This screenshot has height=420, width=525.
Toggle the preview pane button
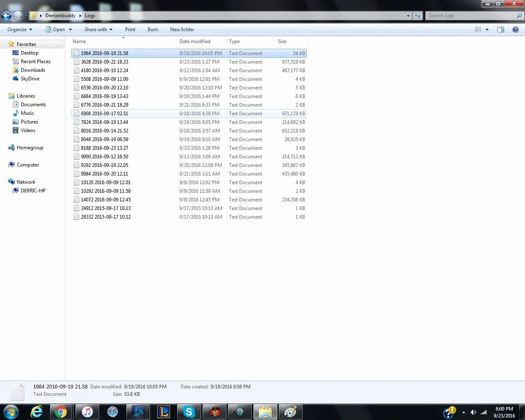coord(501,30)
